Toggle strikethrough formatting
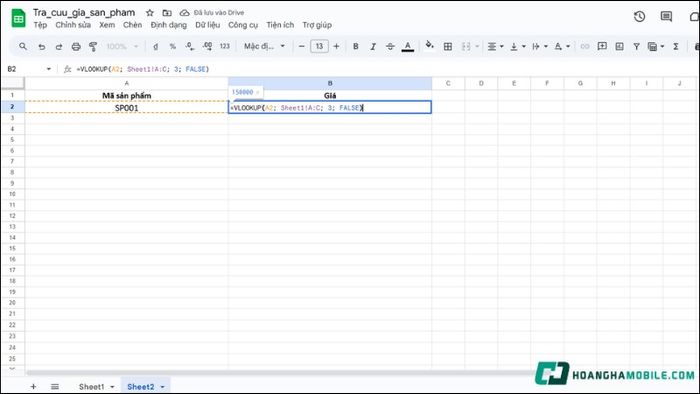The height and width of the screenshot is (394, 700). click(390, 46)
